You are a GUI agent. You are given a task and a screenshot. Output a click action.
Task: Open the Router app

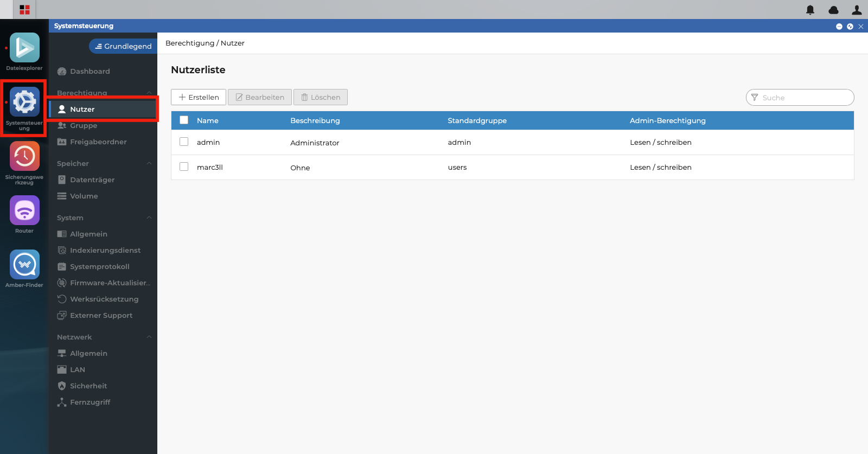[24, 210]
